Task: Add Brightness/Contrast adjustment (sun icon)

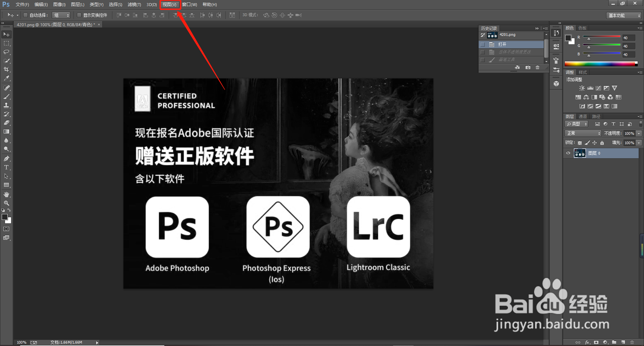Action: [x=582, y=88]
